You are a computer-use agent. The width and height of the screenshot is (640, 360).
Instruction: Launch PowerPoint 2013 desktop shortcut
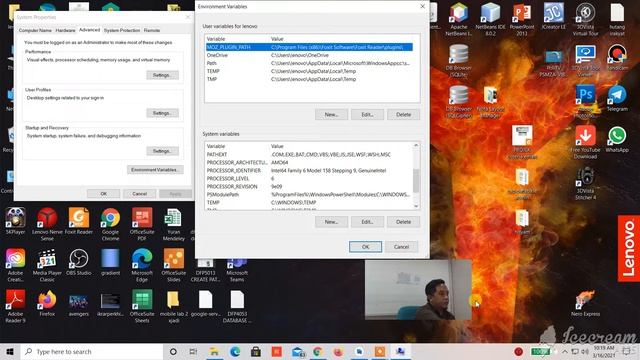point(522,18)
